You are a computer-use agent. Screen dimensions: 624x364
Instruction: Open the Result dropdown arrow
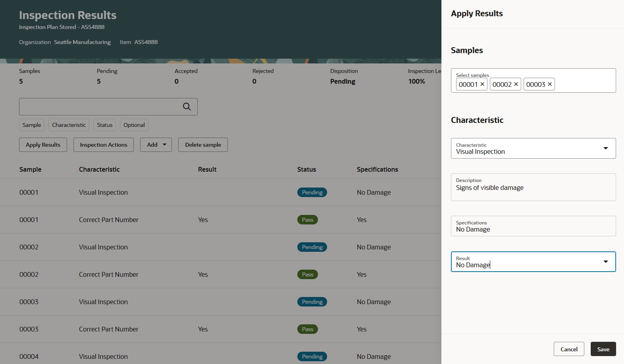click(605, 262)
